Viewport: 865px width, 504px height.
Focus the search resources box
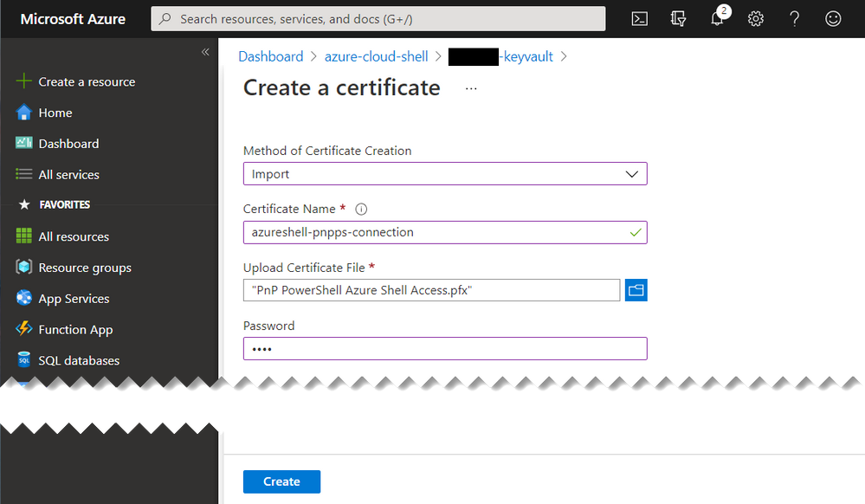tap(378, 19)
